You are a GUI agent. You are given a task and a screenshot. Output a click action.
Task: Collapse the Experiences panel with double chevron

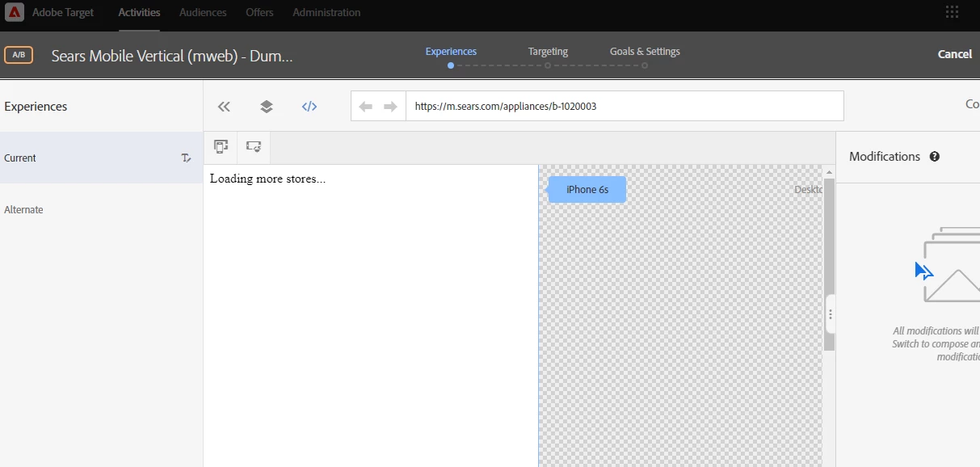[224, 106]
